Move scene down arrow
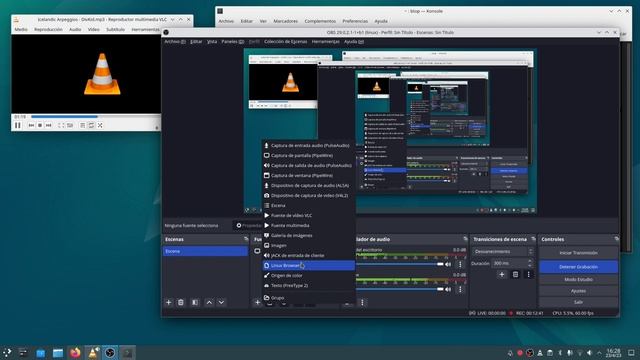 click(221, 302)
